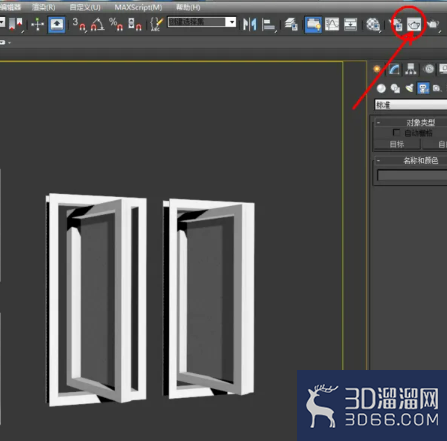Toggle the Graphite Modeling Tools ribbon icon
The height and width of the screenshot is (441, 447).
pyautogui.click(x=313, y=24)
